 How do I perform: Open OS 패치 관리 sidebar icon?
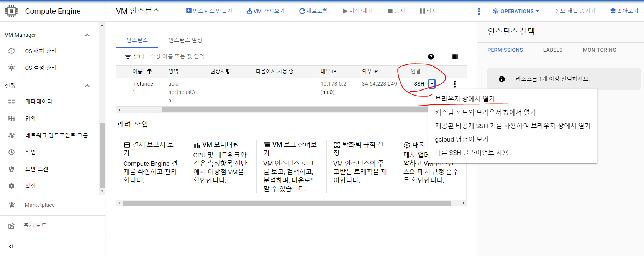coord(11,51)
